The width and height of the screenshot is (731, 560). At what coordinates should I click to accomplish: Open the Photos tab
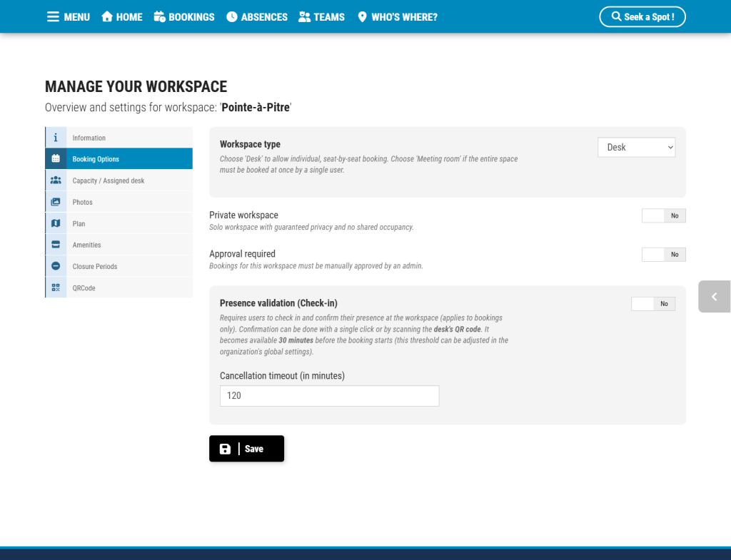[119, 202]
